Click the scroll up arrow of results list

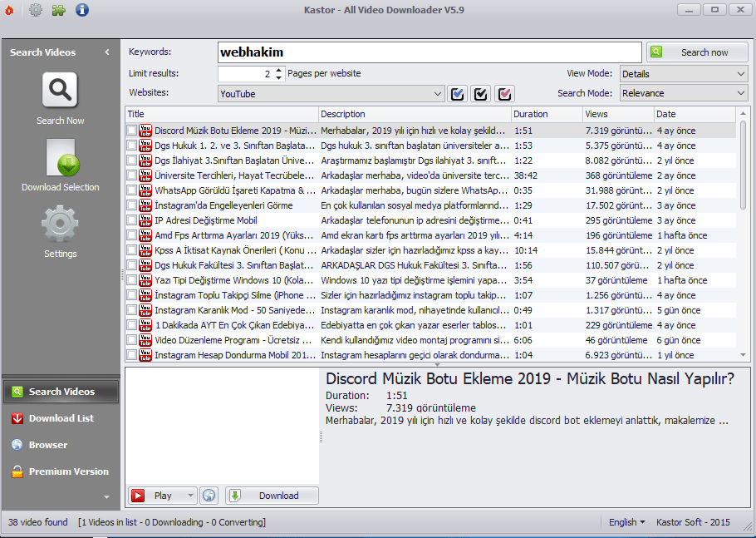click(743, 114)
